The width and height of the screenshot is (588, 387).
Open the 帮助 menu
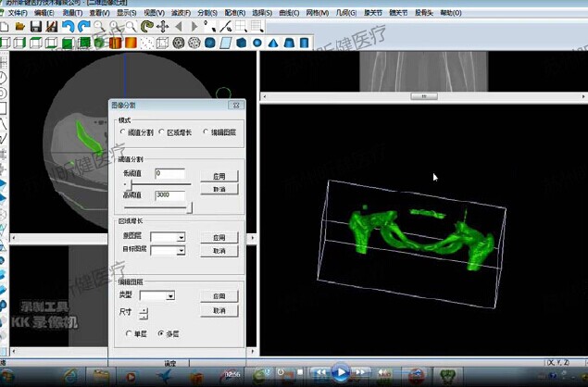(x=451, y=12)
